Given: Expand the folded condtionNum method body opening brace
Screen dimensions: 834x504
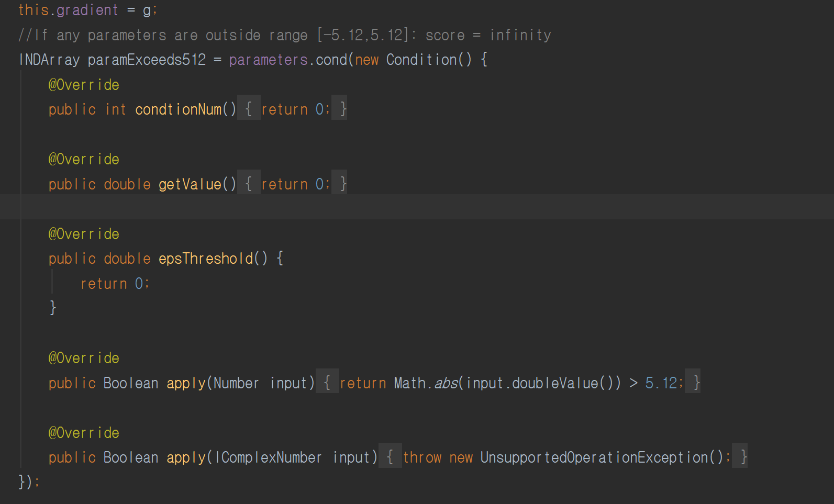Looking at the screenshot, I should click(x=249, y=109).
